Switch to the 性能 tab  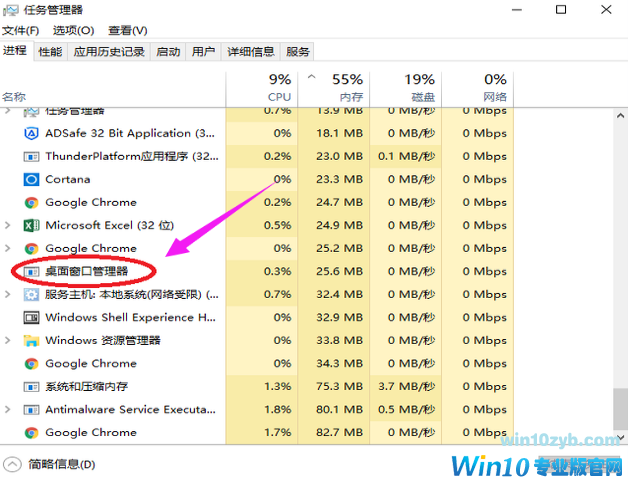51,52
